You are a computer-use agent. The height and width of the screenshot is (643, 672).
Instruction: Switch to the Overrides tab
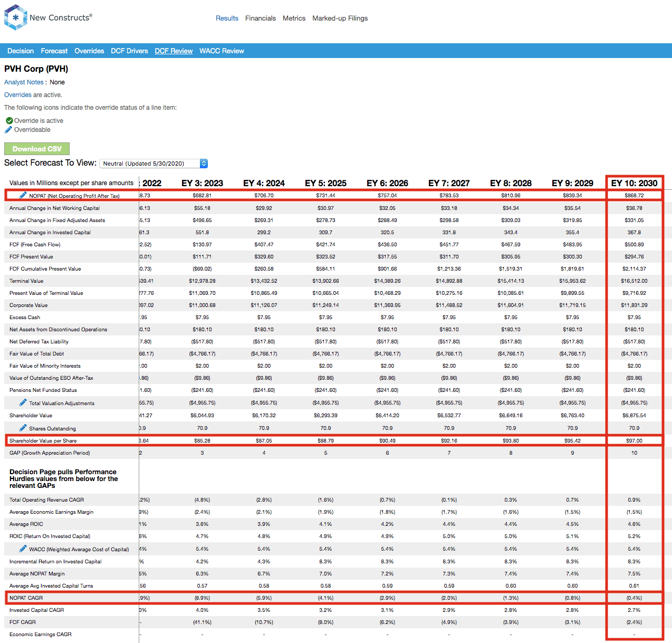click(x=89, y=51)
